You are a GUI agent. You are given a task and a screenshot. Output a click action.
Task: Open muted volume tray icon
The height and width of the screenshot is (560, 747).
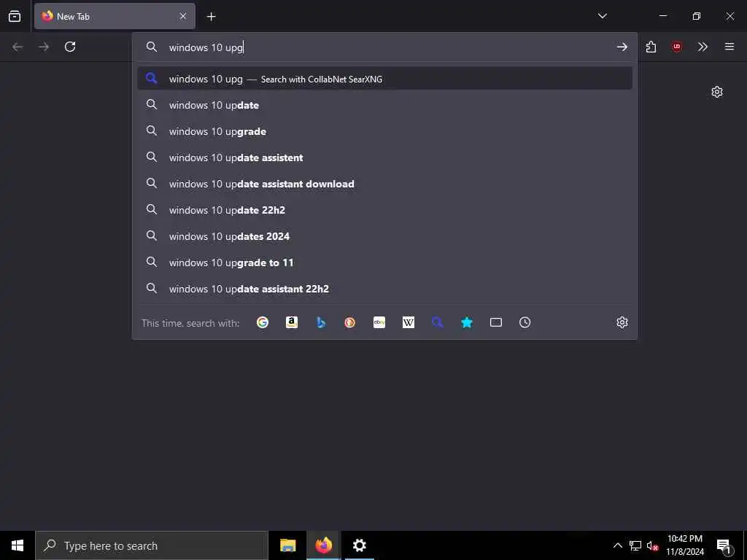(652, 545)
